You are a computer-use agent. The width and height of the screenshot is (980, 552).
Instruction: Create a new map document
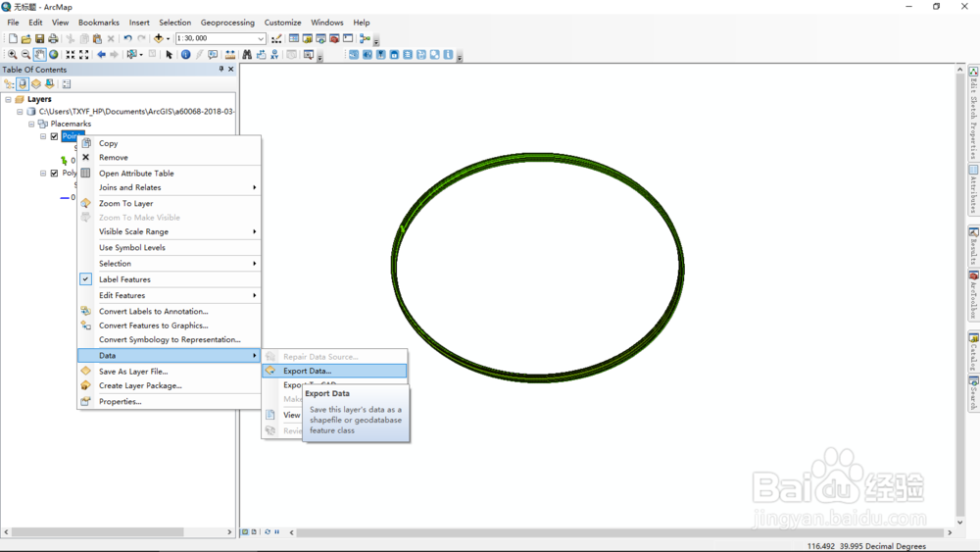[x=13, y=39]
